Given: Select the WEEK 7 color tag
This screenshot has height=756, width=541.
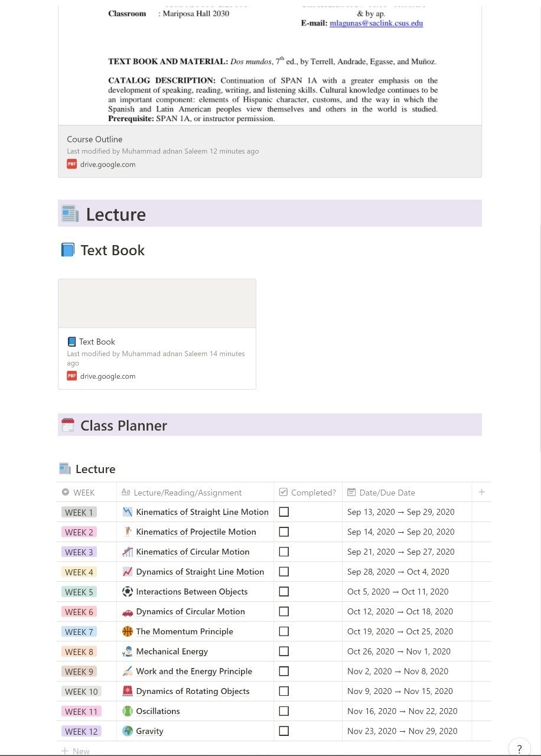Looking at the screenshot, I should 79,632.
